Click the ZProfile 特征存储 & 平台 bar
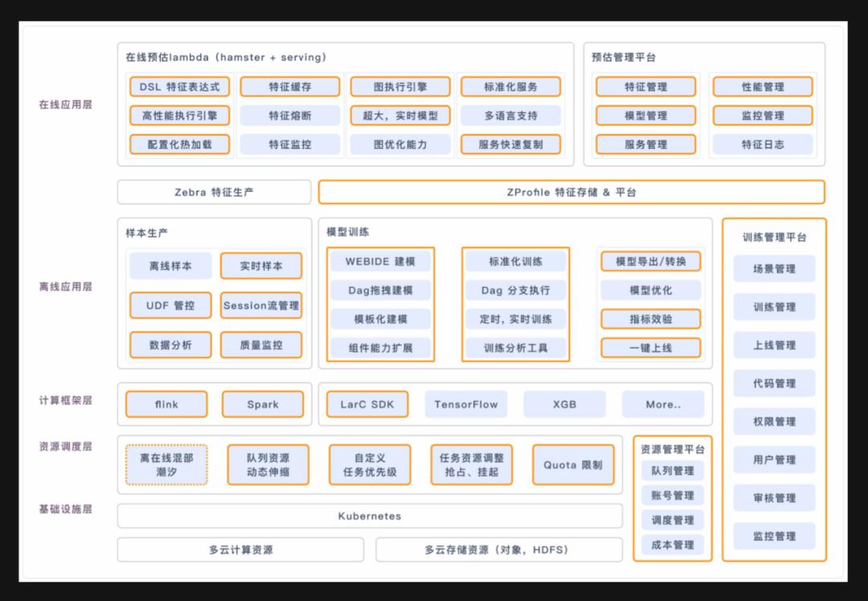Image resolution: width=868 pixels, height=601 pixels. point(571,192)
